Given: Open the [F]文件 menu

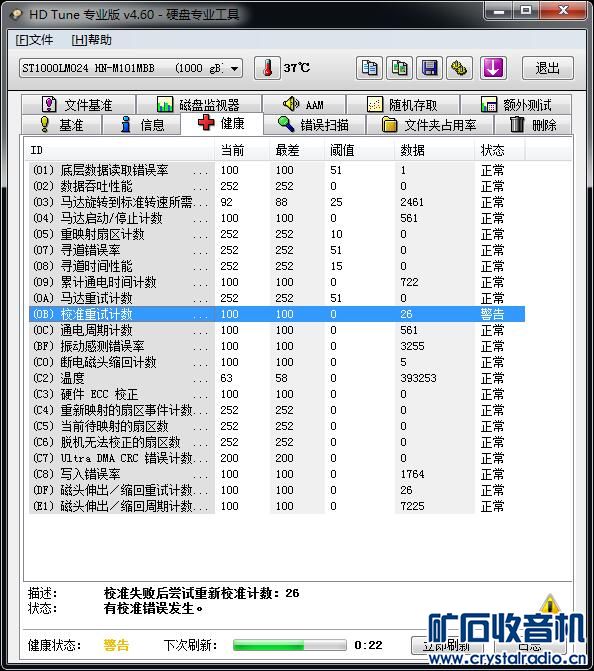Looking at the screenshot, I should 34,40.
